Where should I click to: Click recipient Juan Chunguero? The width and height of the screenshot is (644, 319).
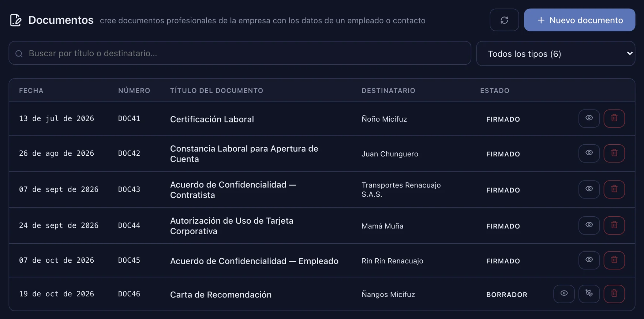click(390, 154)
